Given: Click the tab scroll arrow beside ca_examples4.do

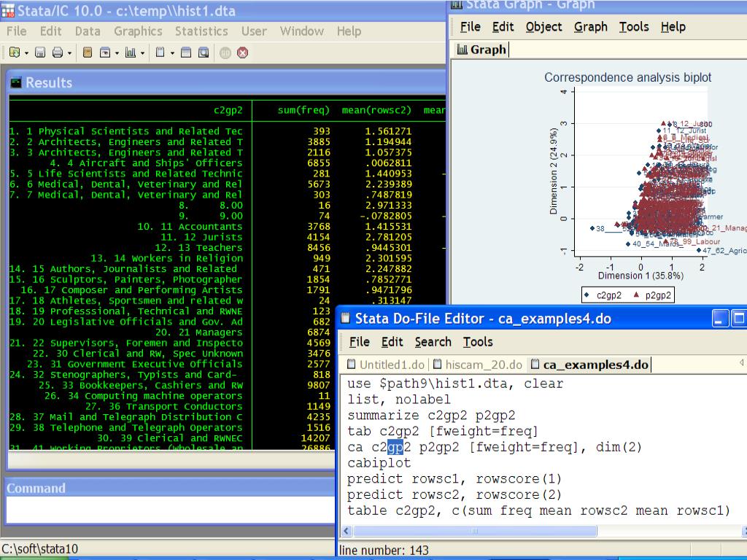Looking at the screenshot, I should [742, 363].
